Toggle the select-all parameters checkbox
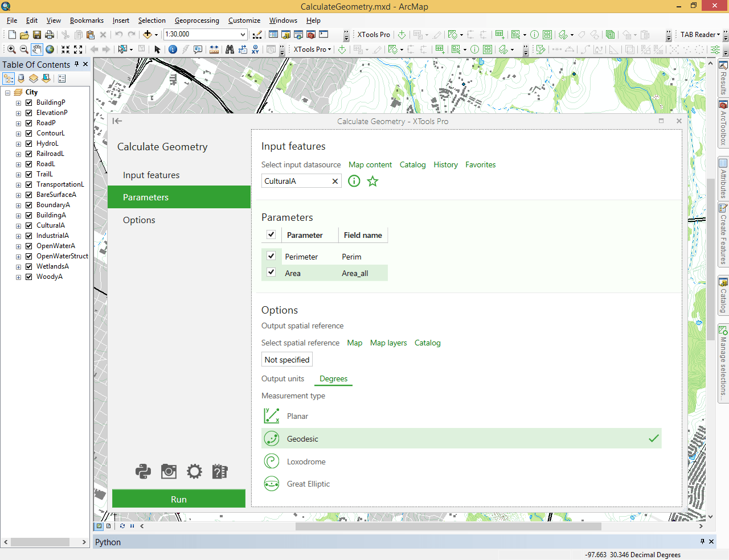 pos(271,234)
